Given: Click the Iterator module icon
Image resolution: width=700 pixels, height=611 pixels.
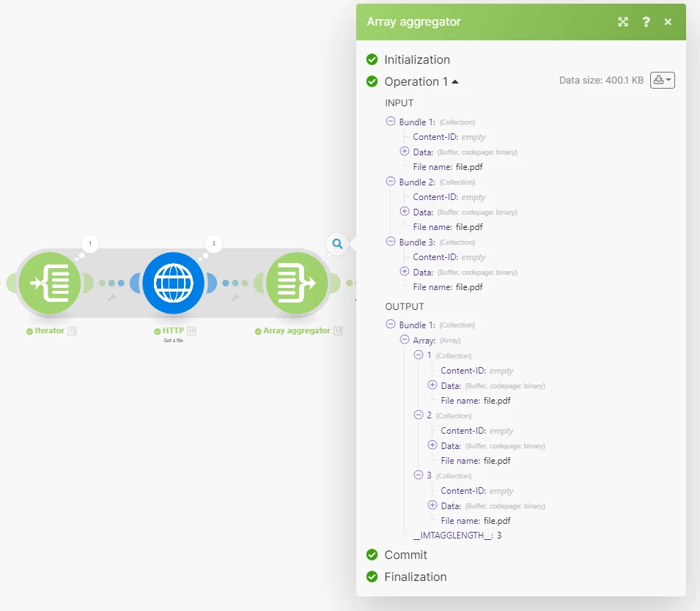Looking at the screenshot, I should pos(50,283).
